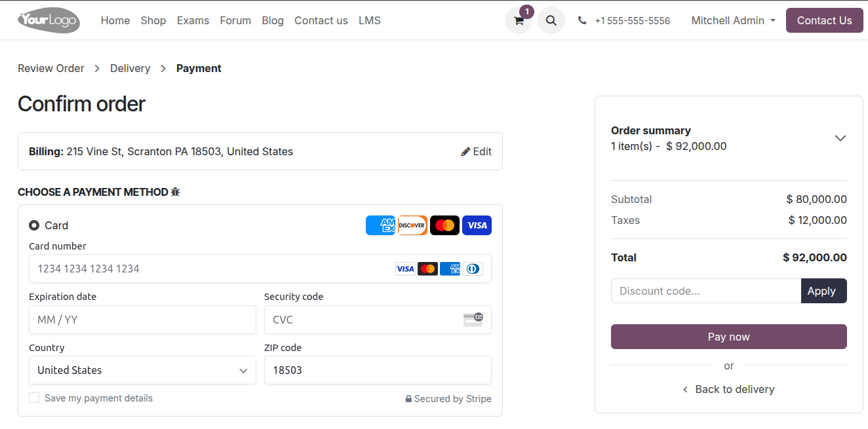This screenshot has width=868, height=429.
Task: Enable Save my payment details checkbox
Action: [34, 398]
